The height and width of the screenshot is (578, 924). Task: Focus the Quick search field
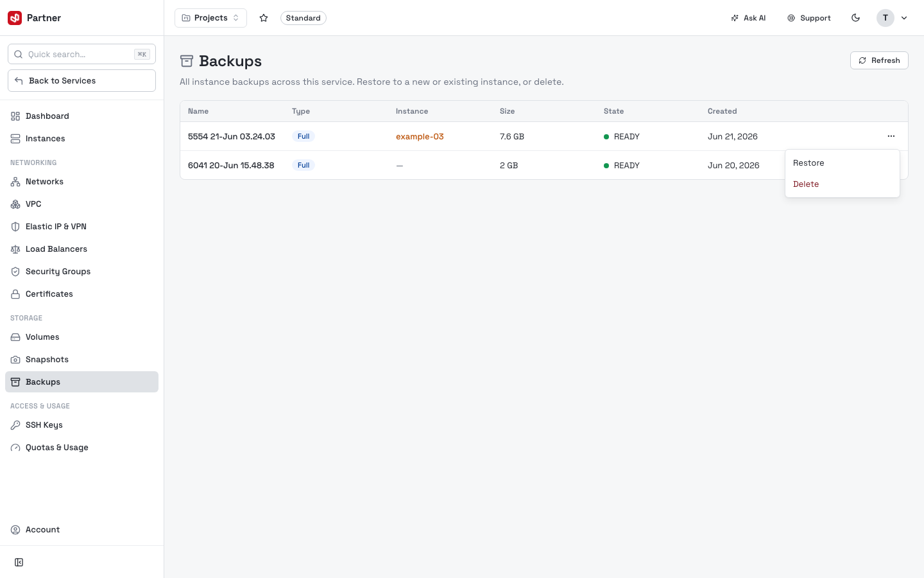pyautogui.click(x=81, y=55)
